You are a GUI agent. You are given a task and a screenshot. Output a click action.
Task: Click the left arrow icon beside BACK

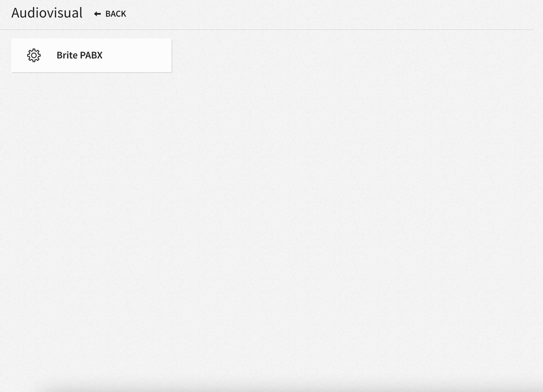click(x=97, y=14)
